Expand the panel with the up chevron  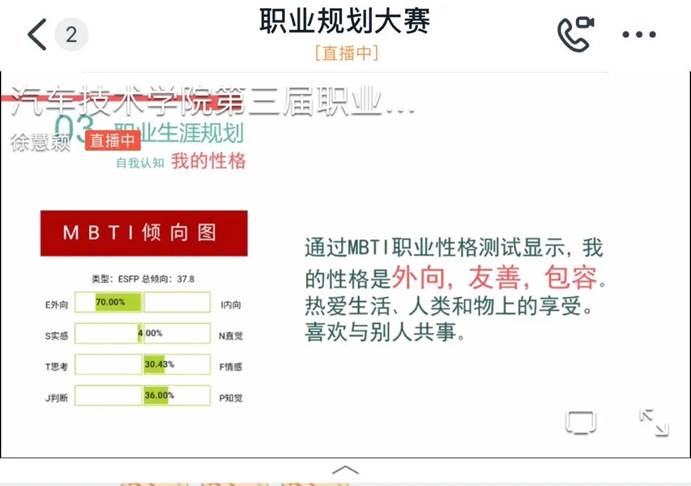346,470
